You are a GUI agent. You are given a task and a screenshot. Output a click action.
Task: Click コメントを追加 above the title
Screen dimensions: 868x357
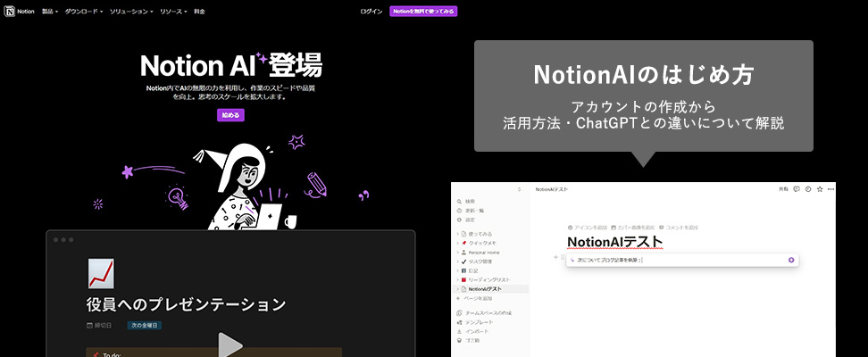pos(679,228)
